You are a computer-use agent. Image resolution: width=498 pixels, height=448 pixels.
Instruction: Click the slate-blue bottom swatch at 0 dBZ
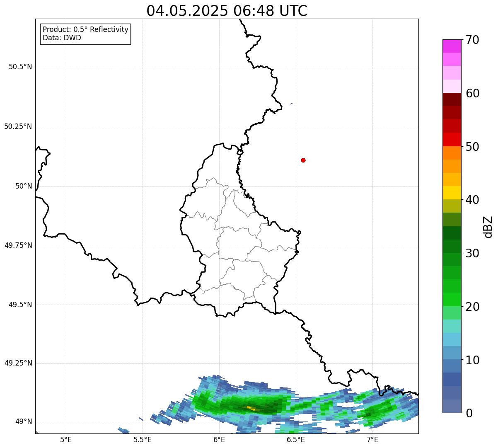[x=452, y=406]
